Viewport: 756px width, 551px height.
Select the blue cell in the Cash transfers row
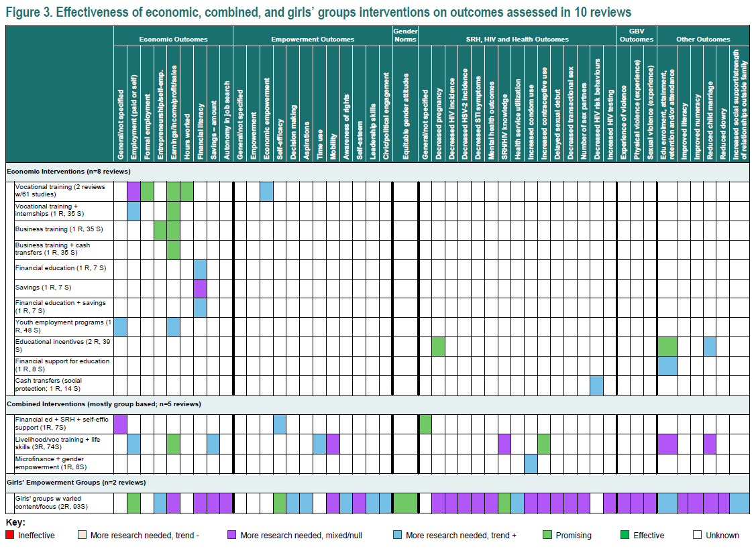(x=597, y=385)
